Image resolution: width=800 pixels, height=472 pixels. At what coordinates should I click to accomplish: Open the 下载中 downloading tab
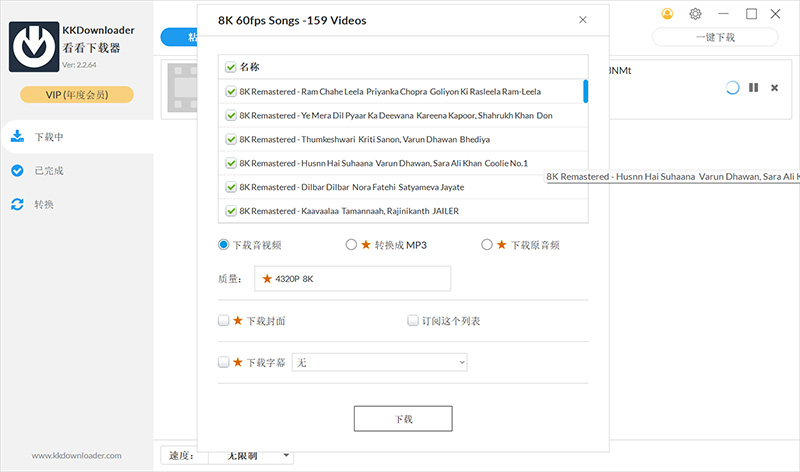pyautogui.click(x=50, y=137)
